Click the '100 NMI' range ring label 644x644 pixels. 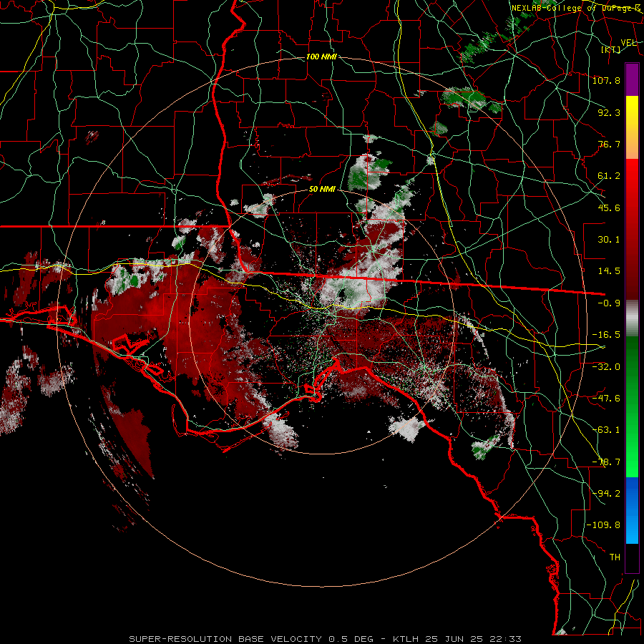321,57
